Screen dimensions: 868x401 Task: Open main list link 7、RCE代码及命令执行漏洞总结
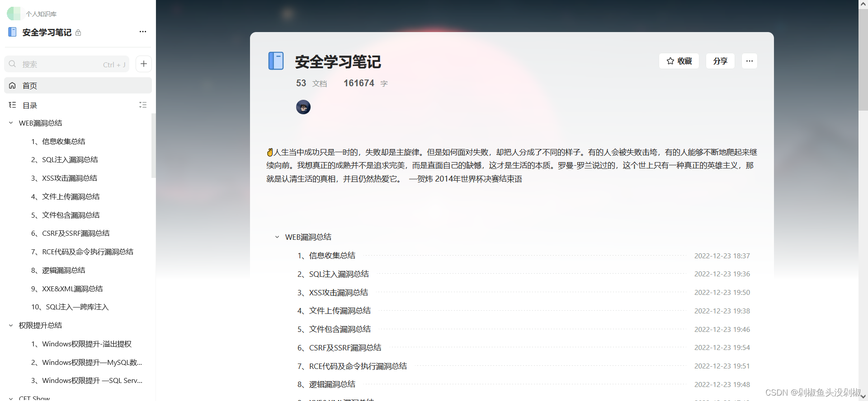(x=352, y=366)
